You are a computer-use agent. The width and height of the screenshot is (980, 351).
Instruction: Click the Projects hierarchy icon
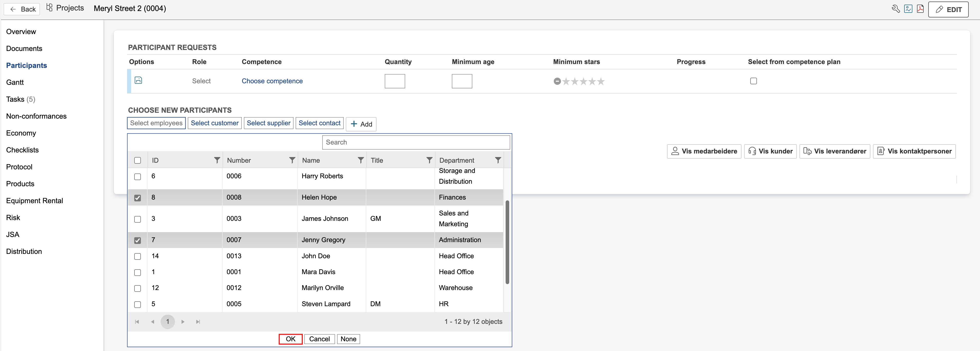coord(49,8)
